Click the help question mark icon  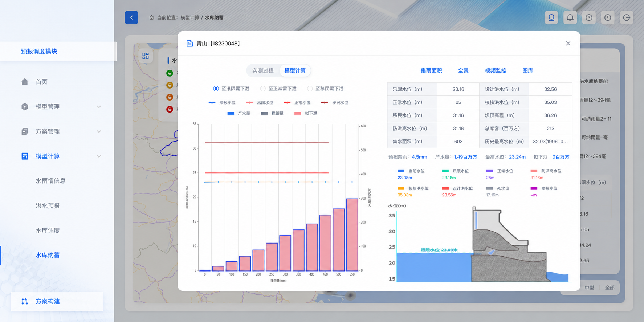[589, 17]
